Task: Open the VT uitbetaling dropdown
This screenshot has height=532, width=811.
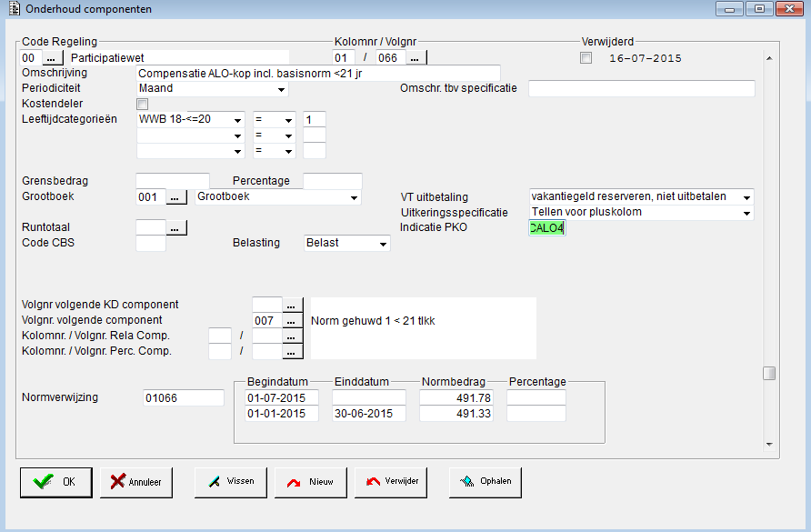Action: point(641,196)
